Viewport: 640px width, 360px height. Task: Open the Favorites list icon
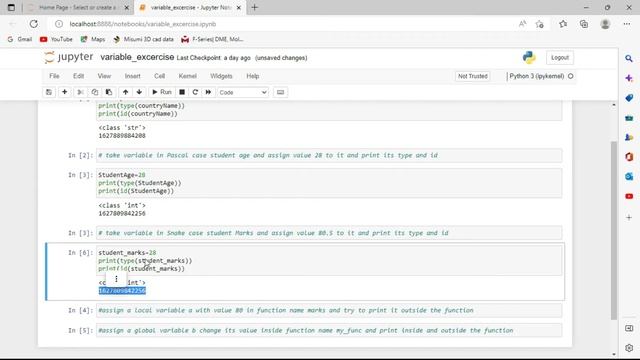(x=563, y=24)
